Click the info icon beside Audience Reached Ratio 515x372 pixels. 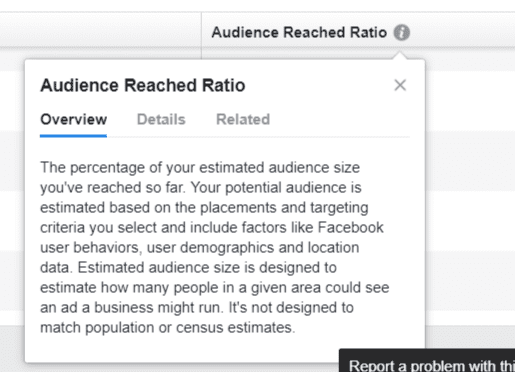pyautogui.click(x=401, y=33)
